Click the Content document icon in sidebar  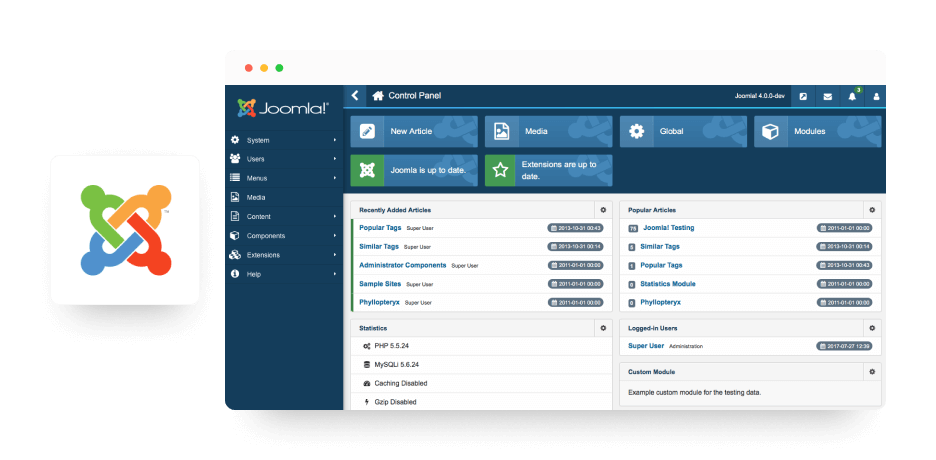(x=235, y=217)
